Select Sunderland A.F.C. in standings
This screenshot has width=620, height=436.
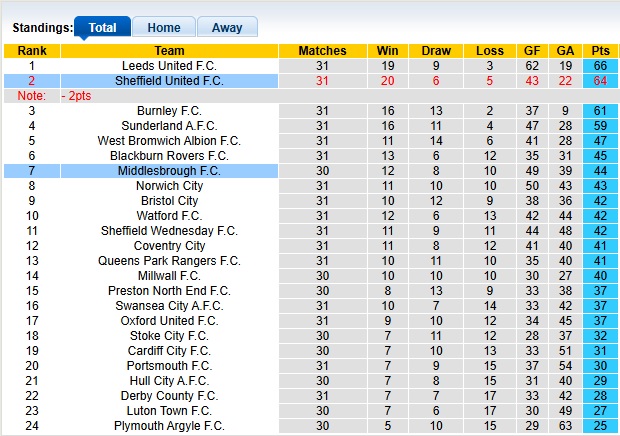pos(169,126)
